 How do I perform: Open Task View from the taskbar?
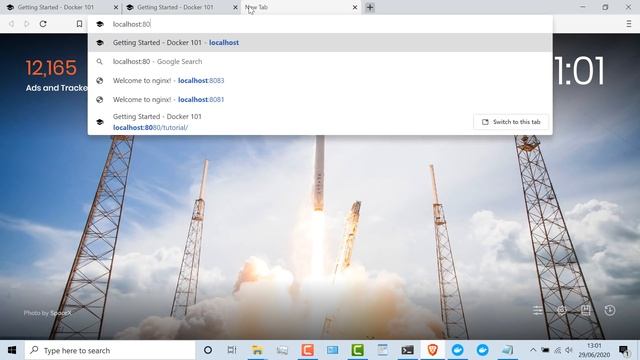[x=232, y=350]
